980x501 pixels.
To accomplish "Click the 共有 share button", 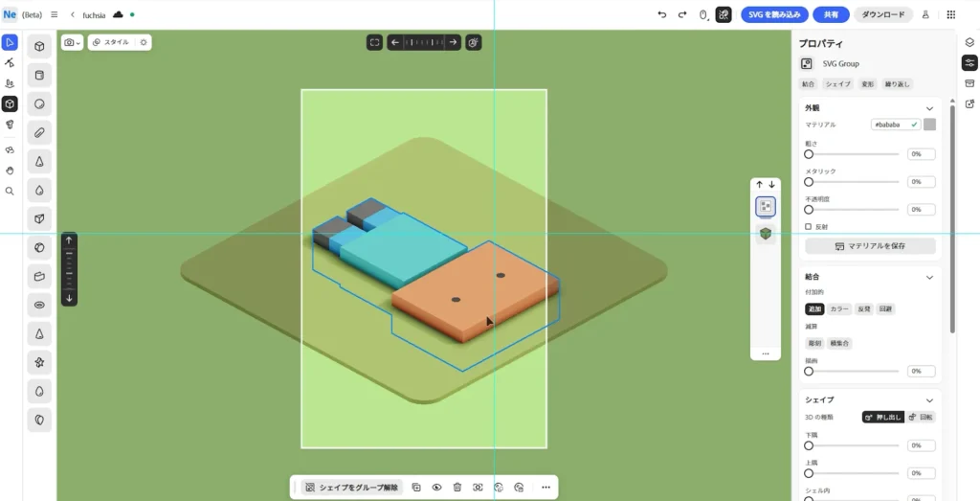I will [832, 14].
